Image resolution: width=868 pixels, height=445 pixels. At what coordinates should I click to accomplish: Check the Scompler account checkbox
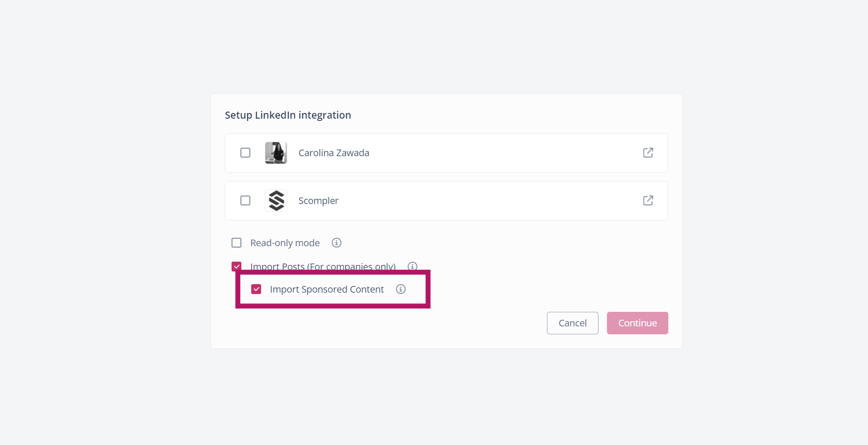[x=245, y=201]
